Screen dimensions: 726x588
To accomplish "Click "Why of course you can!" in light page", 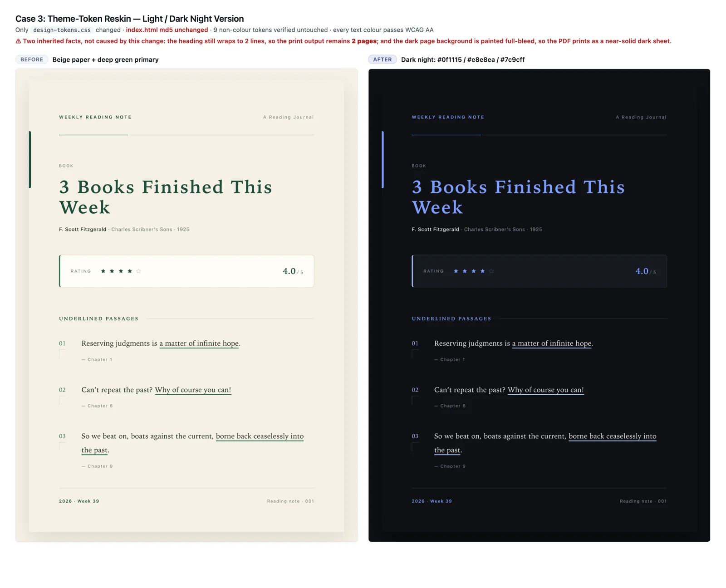I will [x=193, y=390].
